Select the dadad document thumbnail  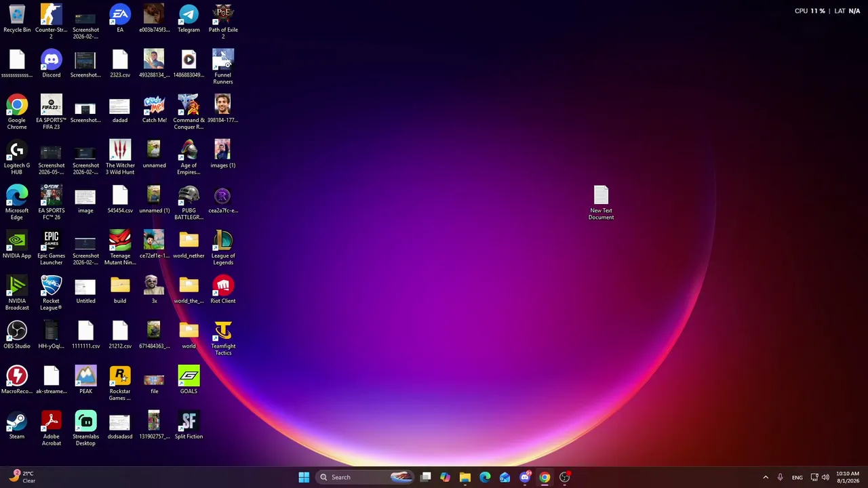(120, 110)
